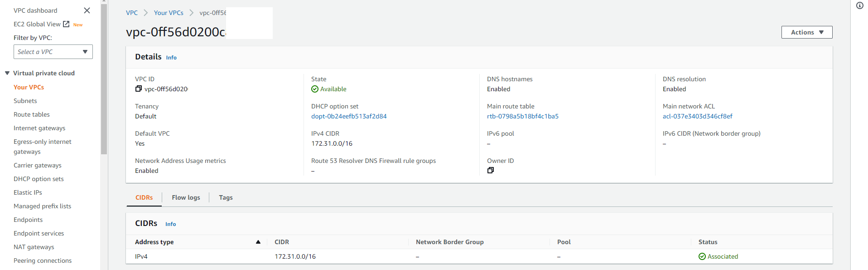Viewport: 868px width, 270px height.
Task: Sort by Address type ascending arrow
Action: click(258, 242)
